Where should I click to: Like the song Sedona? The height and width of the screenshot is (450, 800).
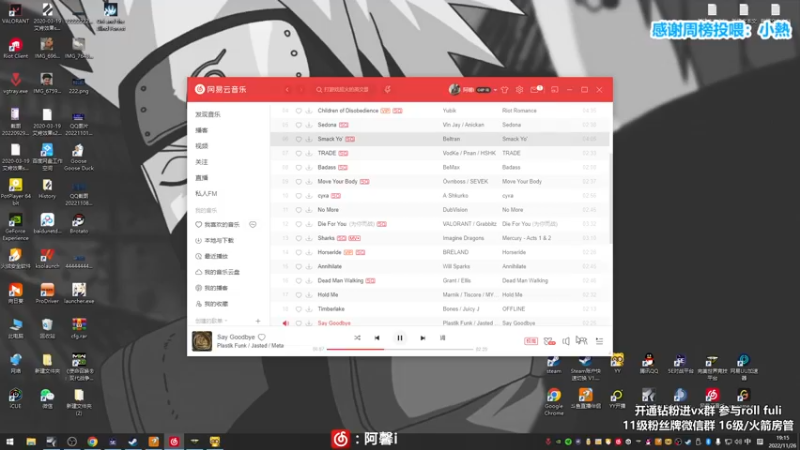tap(299, 125)
